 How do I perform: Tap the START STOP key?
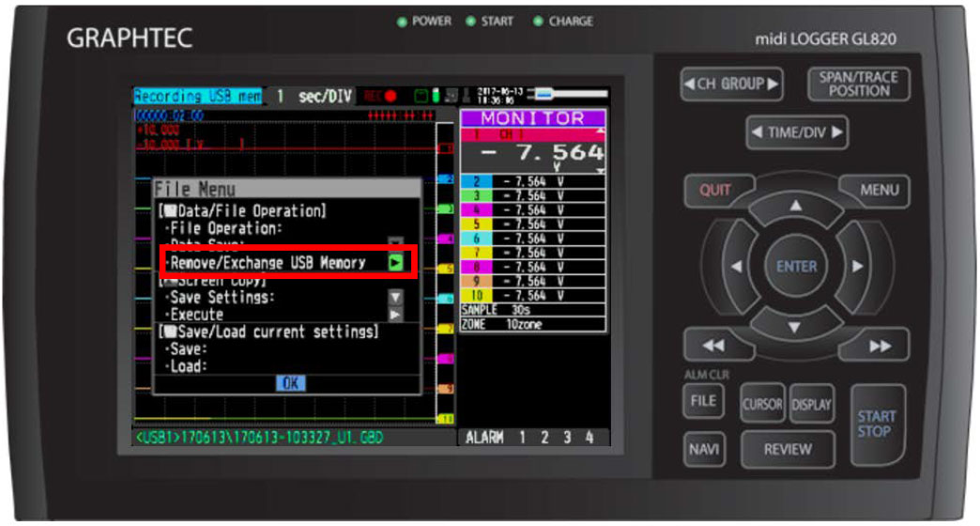pos(876,424)
